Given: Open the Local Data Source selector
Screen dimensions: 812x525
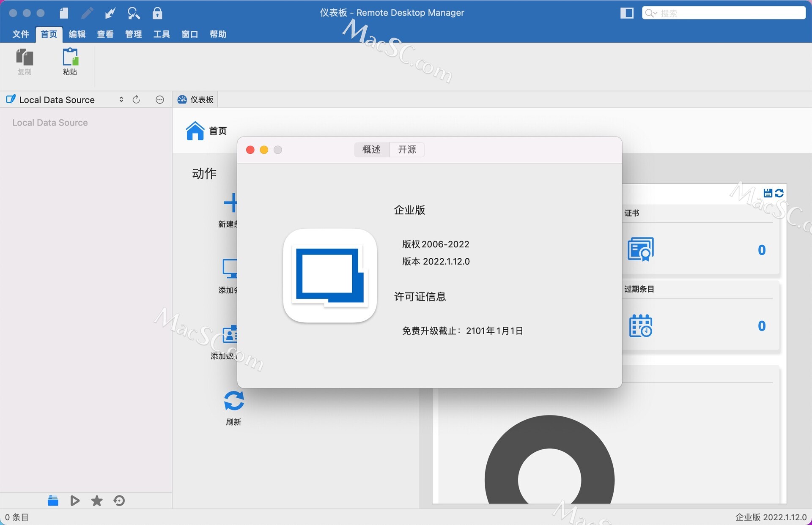Looking at the screenshot, I should [x=121, y=99].
